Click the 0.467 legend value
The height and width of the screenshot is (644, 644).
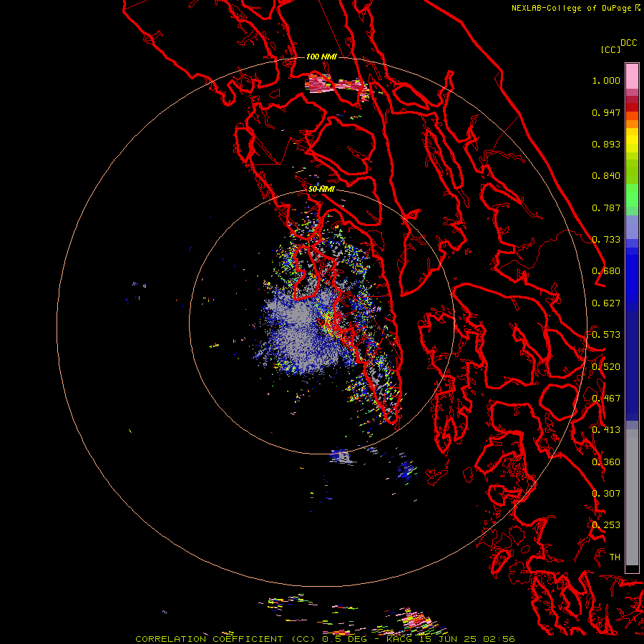pyautogui.click(x=606, y=399)
